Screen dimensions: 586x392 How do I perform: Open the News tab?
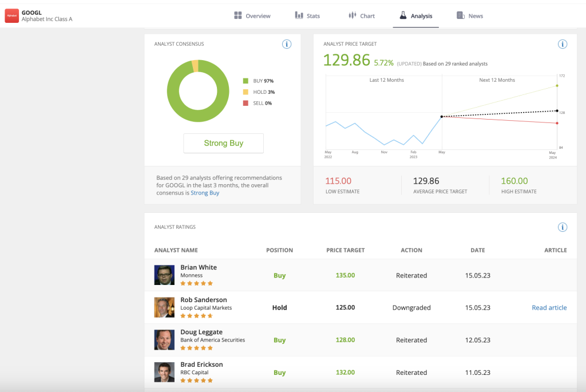470,15
